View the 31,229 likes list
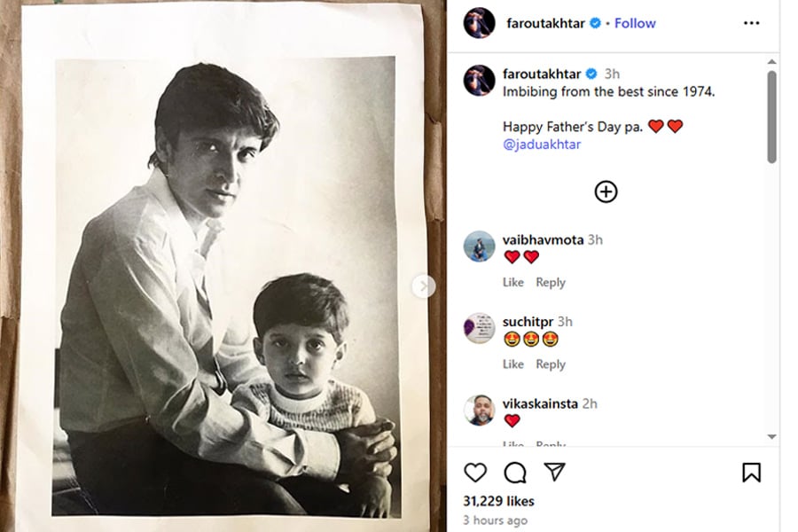Viewport: 798px width, 532px height. [x=500, y=501]
